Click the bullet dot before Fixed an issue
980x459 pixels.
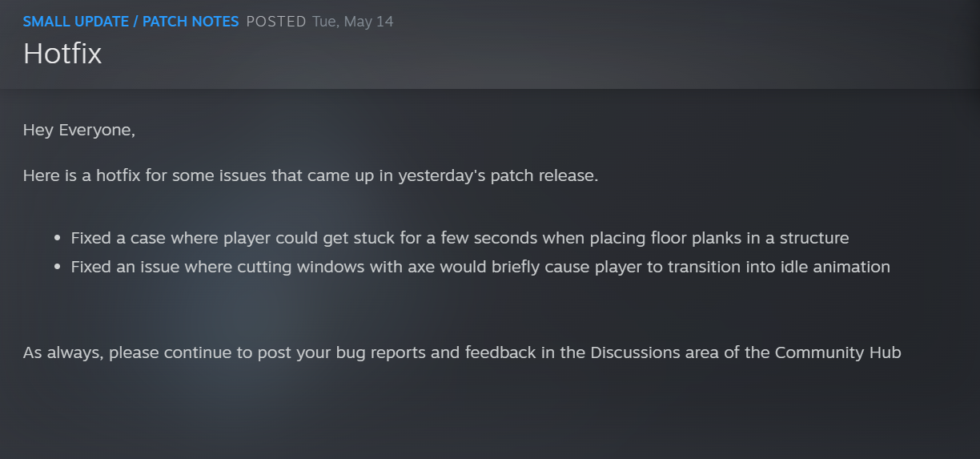58,268
